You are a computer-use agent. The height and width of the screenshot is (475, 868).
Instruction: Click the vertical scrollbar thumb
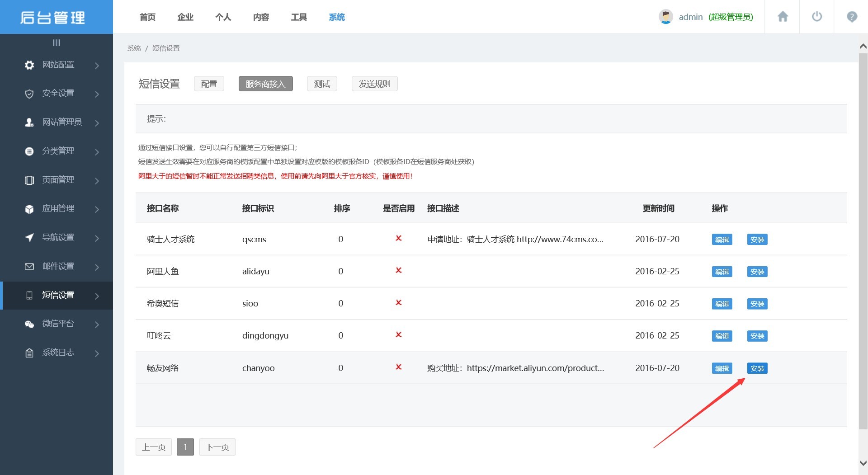(863, 241)
